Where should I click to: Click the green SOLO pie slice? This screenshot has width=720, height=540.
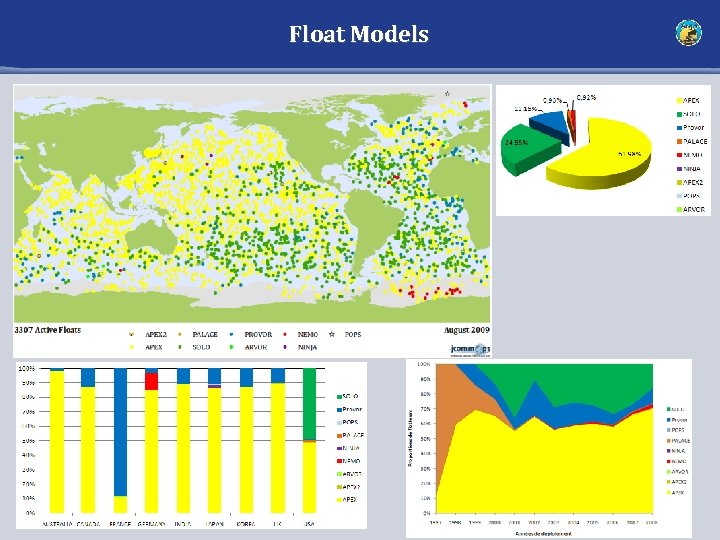coord(528,149)
